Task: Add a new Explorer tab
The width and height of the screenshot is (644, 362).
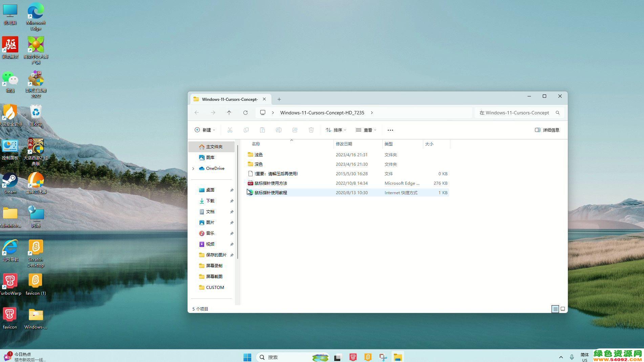Action: pyautogui.click(x=279, y=99)
